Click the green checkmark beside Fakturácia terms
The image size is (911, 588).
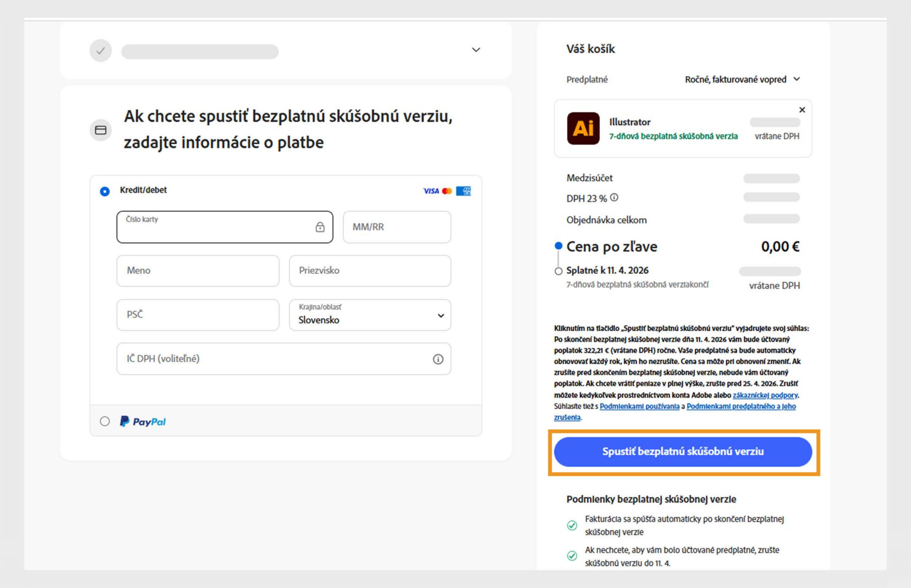coord(572,525)
